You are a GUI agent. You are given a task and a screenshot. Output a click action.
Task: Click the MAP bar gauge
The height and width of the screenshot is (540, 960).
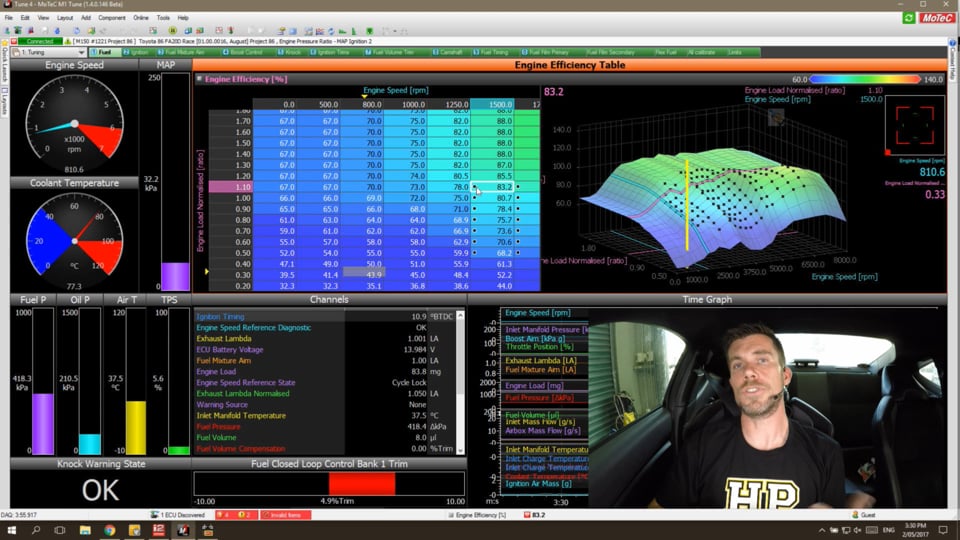click(x=175, y=182)
